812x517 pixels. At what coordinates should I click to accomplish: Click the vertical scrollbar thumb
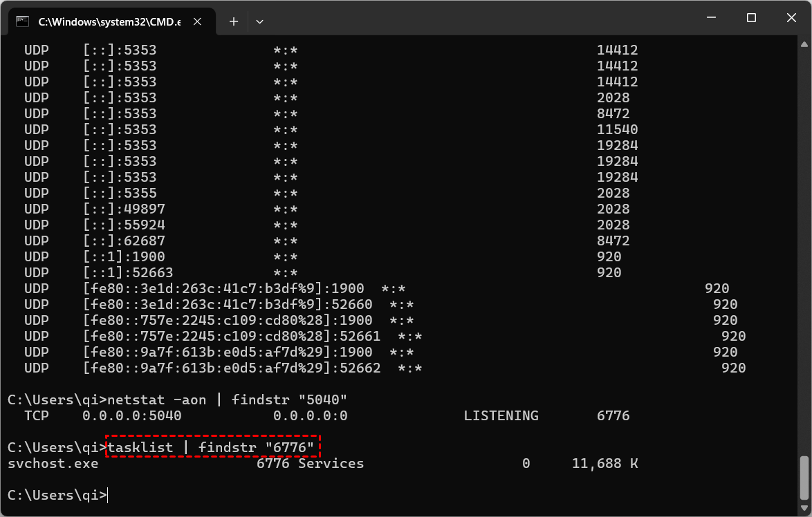click(x=804, y=479)
